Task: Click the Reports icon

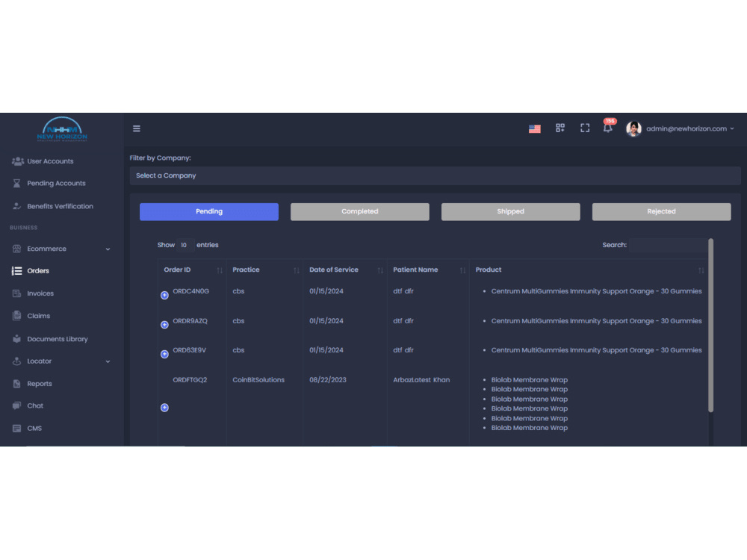Action: click(16, 384)
